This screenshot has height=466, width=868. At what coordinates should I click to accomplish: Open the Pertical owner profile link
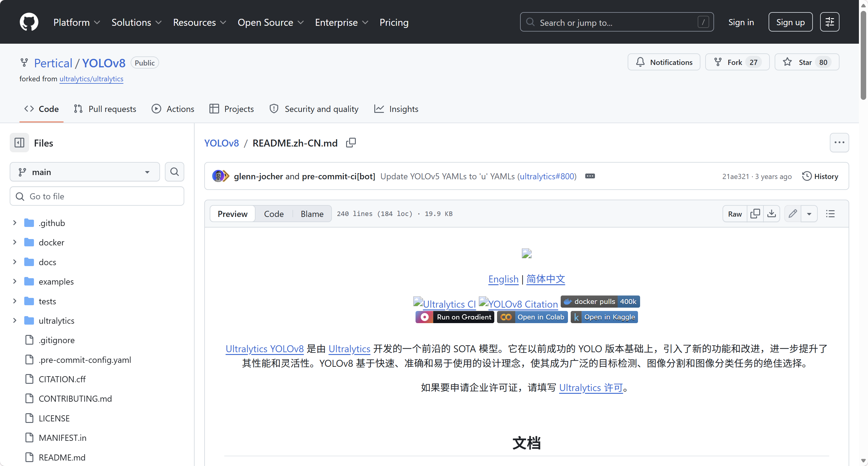(53, 63)
